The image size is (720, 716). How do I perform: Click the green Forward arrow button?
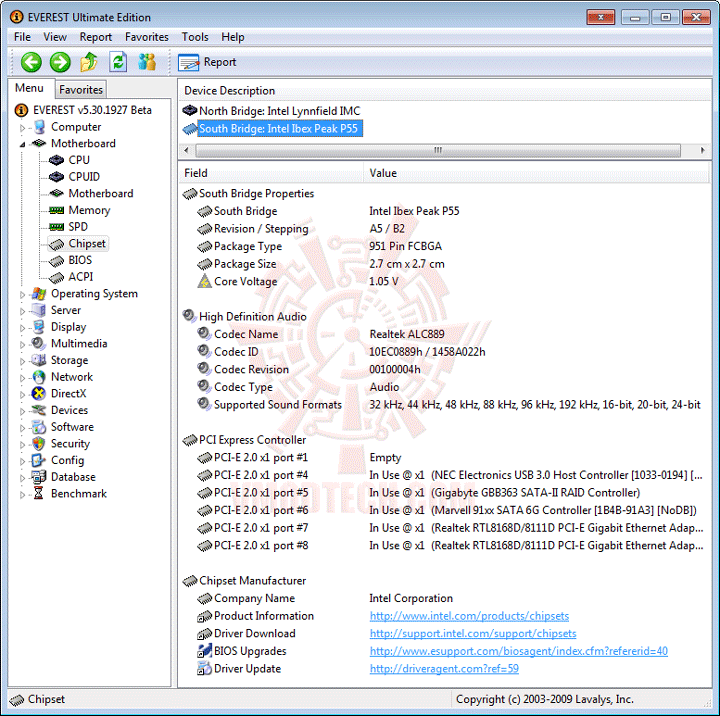[60, 62]
